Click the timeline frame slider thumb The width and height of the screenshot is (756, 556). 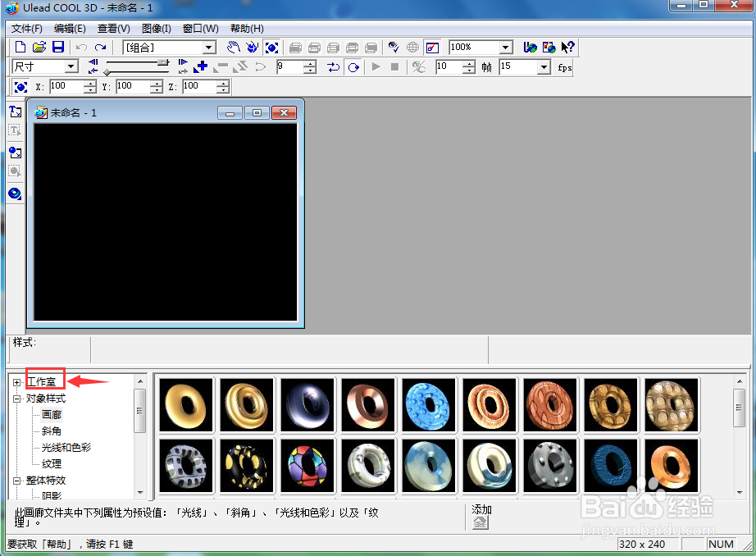[x=163, y=62]
